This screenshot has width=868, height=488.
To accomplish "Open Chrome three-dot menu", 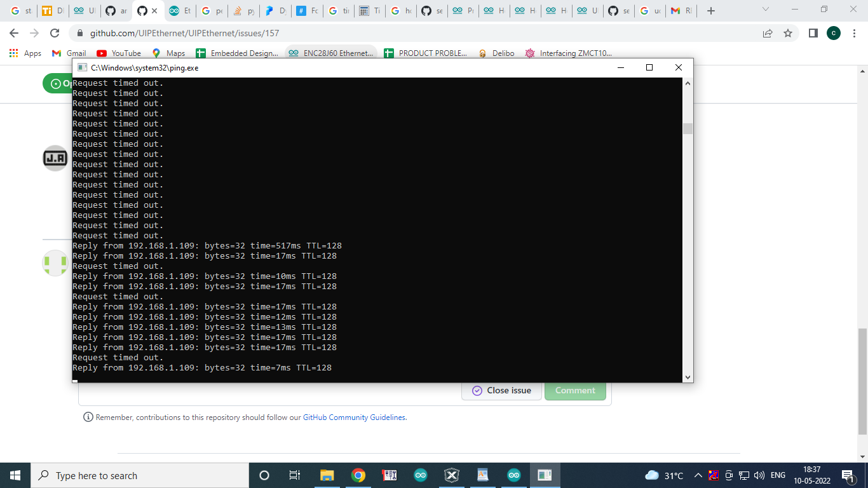I will coord(854,33).
